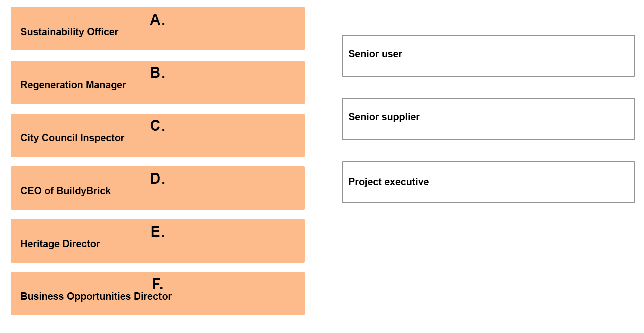Select the Sustainability Officer option card
Image resolution: width=644 pixels, height=333 pixels.
pos(157,28)
